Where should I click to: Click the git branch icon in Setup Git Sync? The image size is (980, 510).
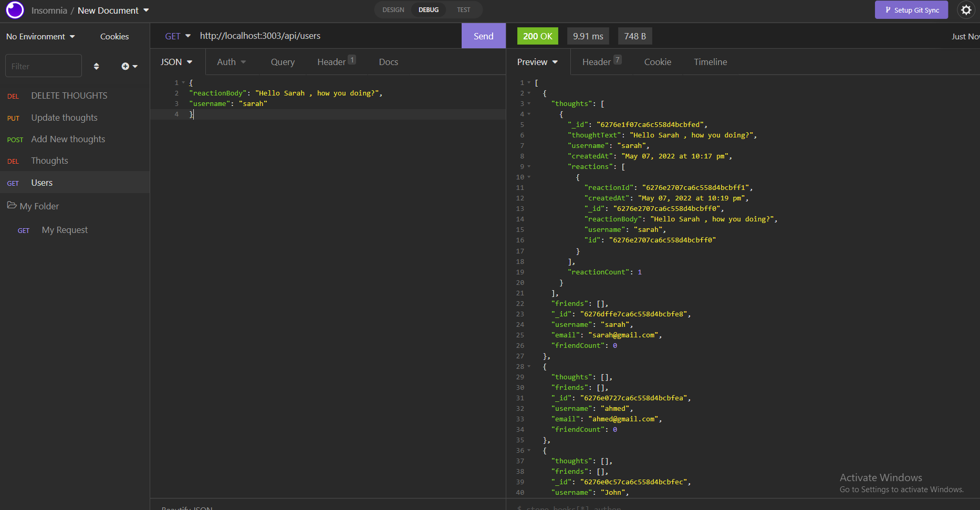[888, 10]
